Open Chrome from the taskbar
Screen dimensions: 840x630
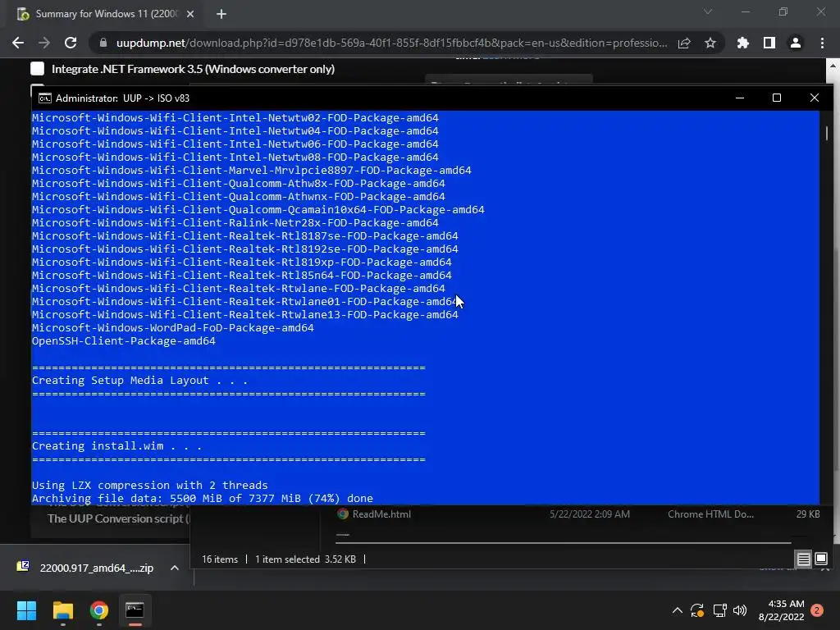point(99,610)
